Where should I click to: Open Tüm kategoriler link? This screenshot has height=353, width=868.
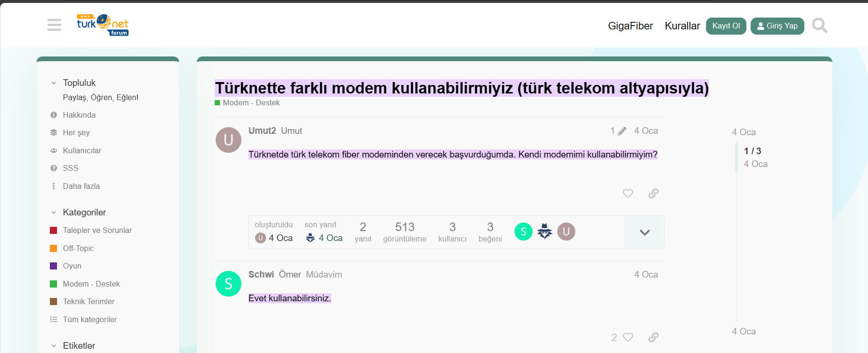point(90,319)
